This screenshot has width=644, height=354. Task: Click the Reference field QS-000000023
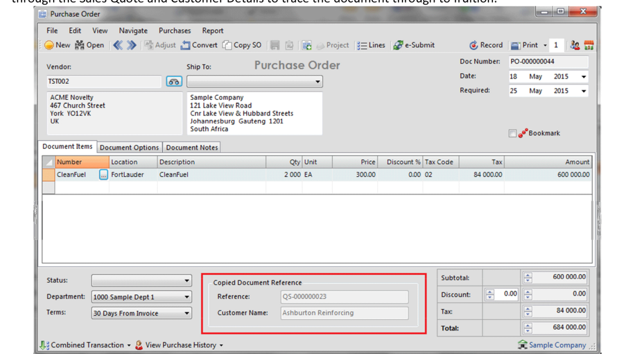345,296
